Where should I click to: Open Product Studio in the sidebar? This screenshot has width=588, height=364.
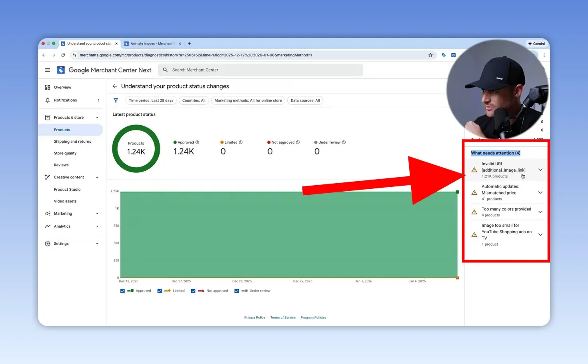point(67,190)
